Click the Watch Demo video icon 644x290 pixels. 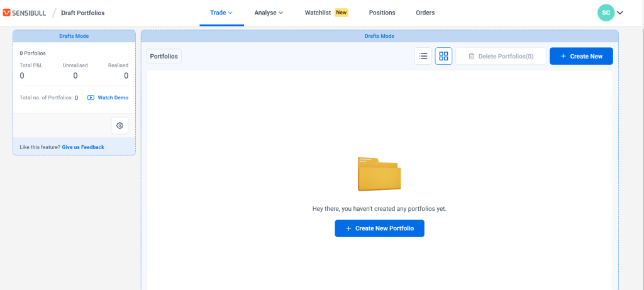coord(91,98)
